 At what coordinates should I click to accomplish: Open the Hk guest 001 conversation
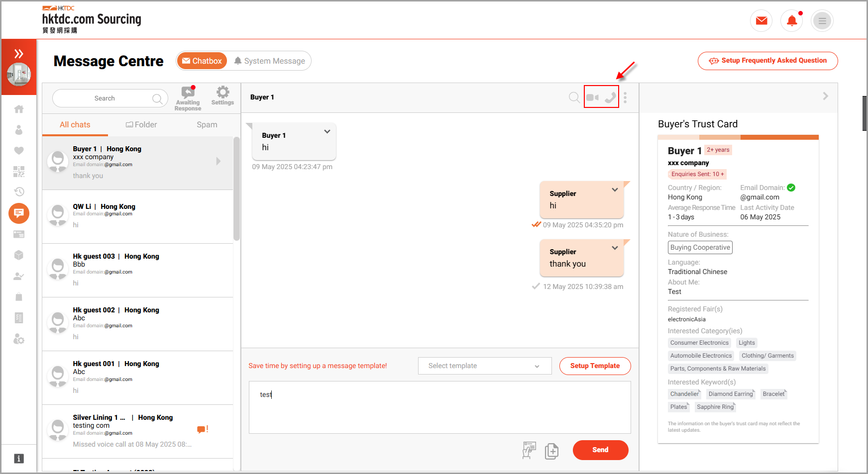137,378
